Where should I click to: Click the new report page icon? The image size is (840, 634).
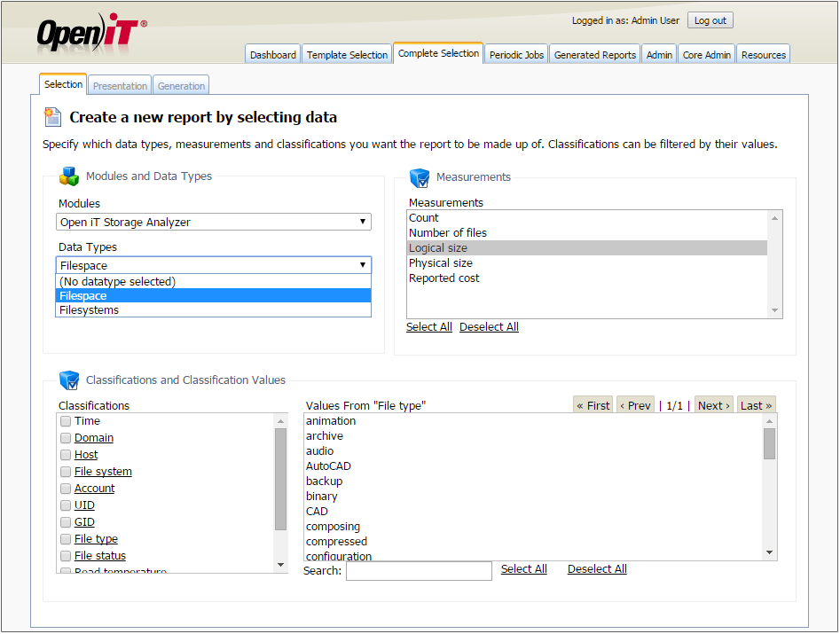pyautogui.click(x=52, y=117)
